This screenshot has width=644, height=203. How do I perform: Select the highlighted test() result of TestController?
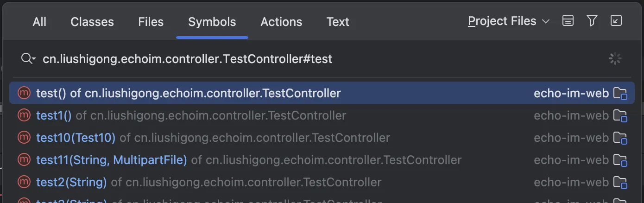click(188, 93)
